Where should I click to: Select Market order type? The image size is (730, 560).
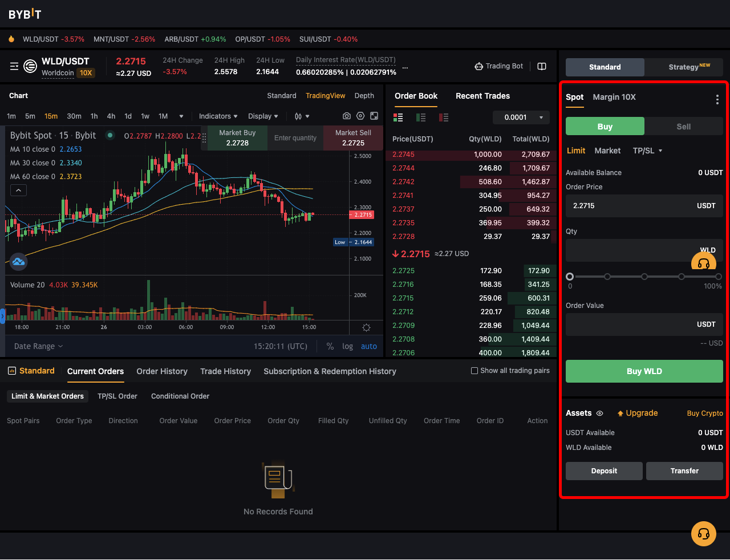(607, 151)
